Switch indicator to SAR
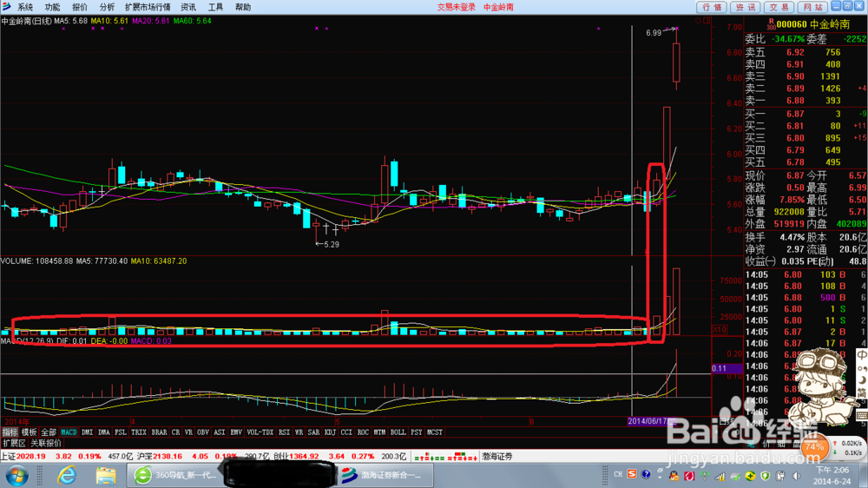This screenshot has width=868, height=488. point(313,432)
